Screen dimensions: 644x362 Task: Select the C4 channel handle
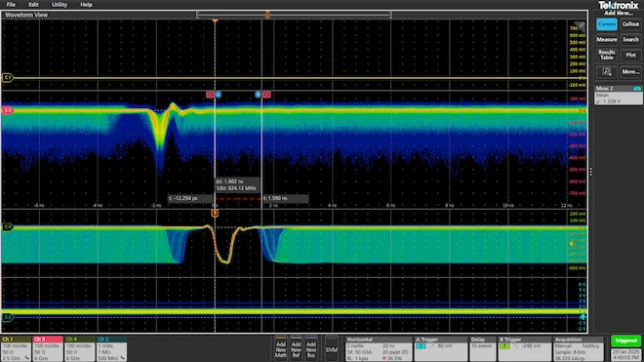(7, 226)
